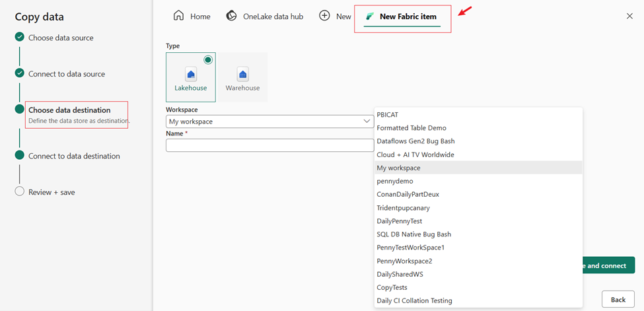Select Dataflows Gen2 Bug Bash workspace
Image resolution: width=644 pixels, height=311 pixels.
478,141
